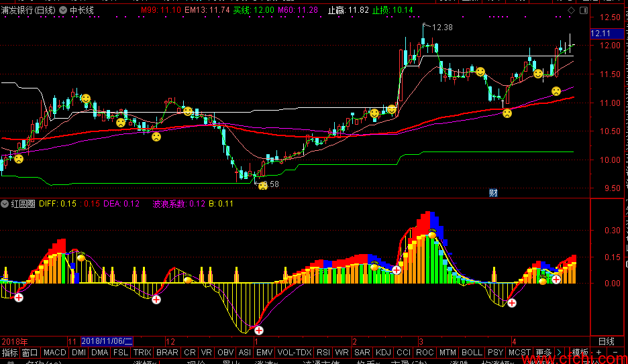
Task: Click the 12.38 high price label
Action: 442,27
